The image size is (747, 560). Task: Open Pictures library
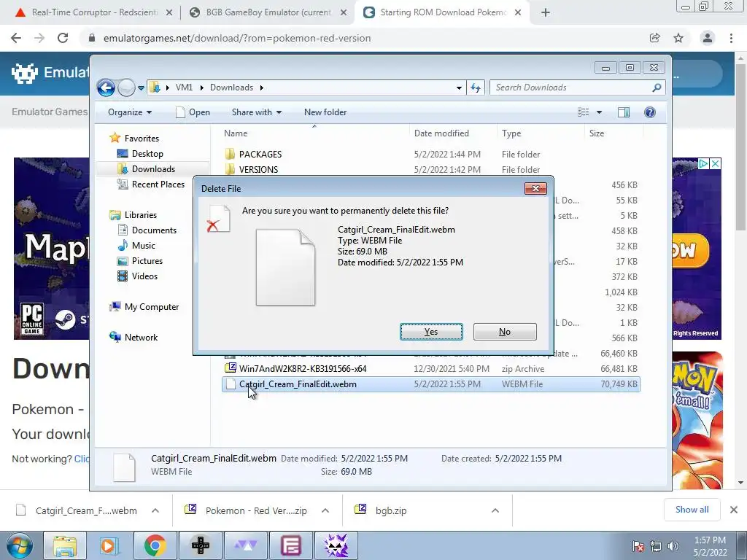coord(147,261)
